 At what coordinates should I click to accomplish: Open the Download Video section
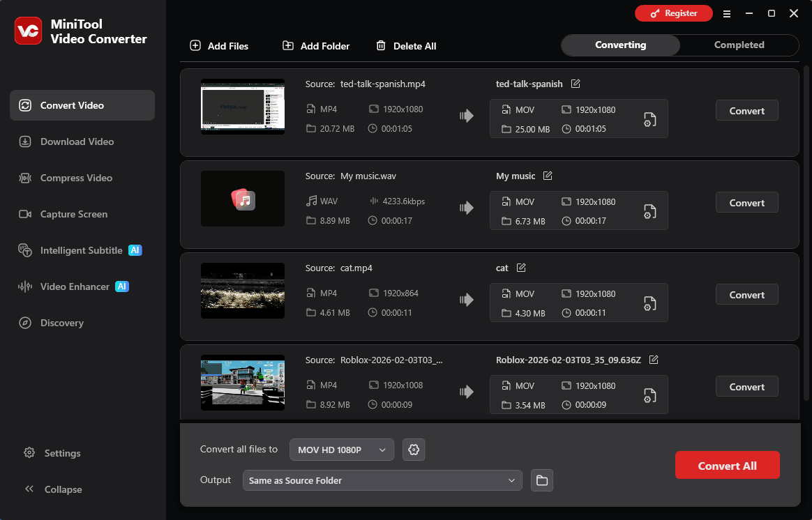[82, 142]
